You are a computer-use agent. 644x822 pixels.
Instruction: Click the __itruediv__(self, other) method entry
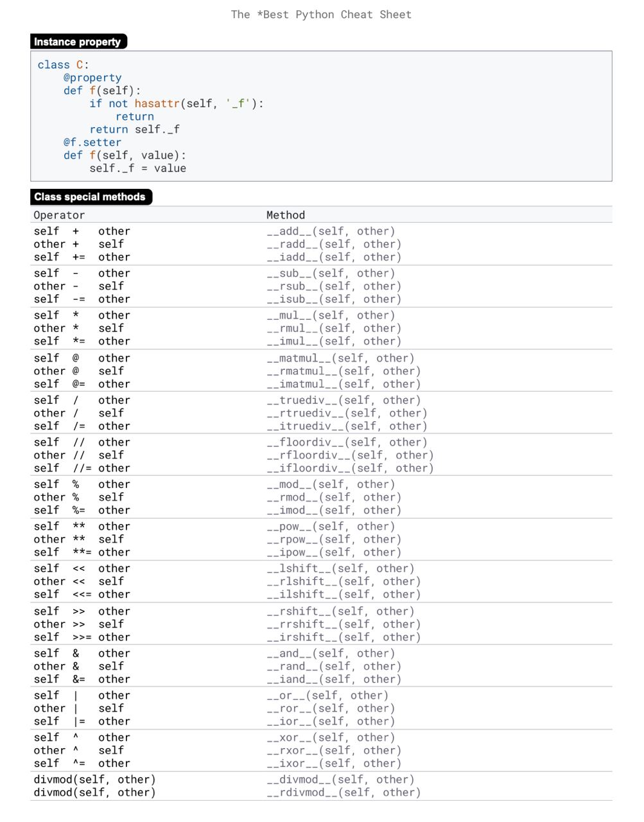(x=347, y=426)
